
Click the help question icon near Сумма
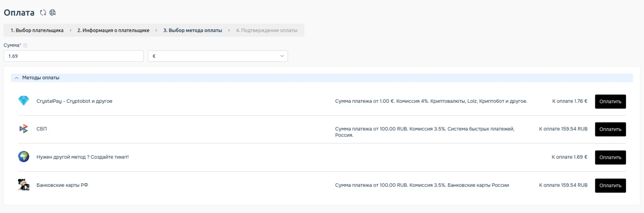(25, 45)
